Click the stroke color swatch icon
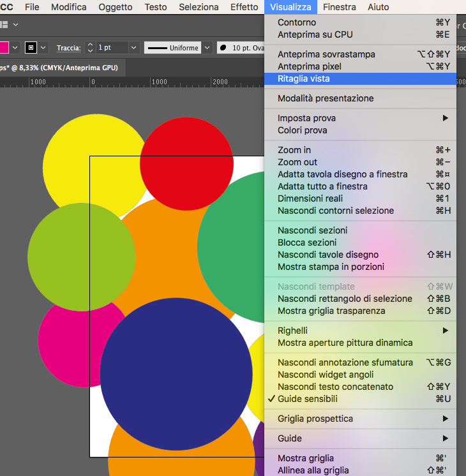 (x=31, y=48)
